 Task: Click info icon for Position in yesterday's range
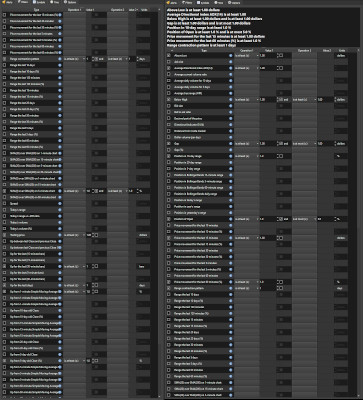231,213
